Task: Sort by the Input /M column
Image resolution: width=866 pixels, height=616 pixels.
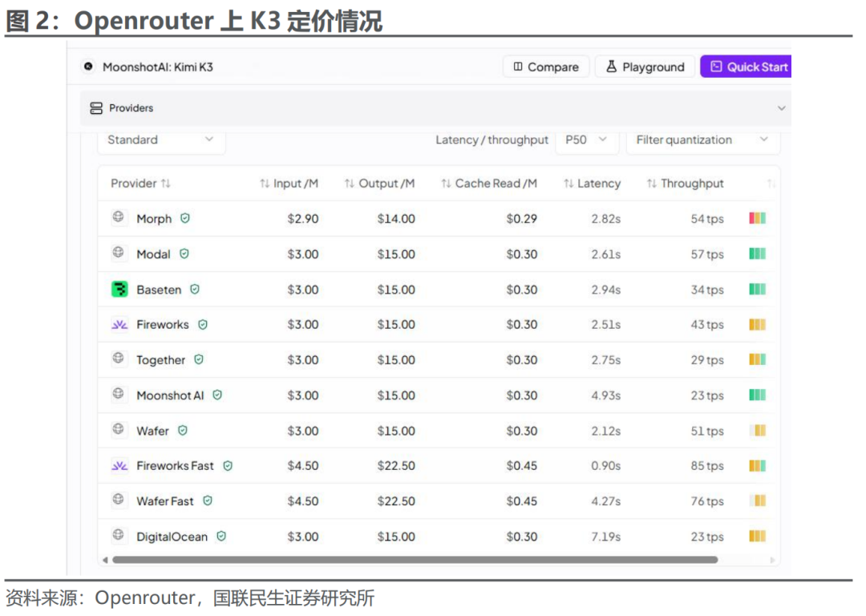Action: click(289, 184)
